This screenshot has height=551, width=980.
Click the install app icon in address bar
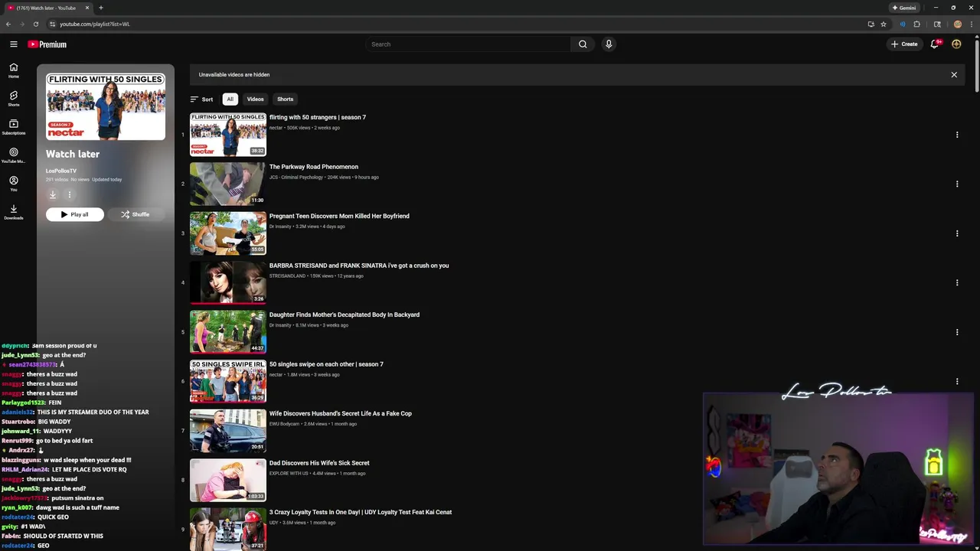click(871, 24)
